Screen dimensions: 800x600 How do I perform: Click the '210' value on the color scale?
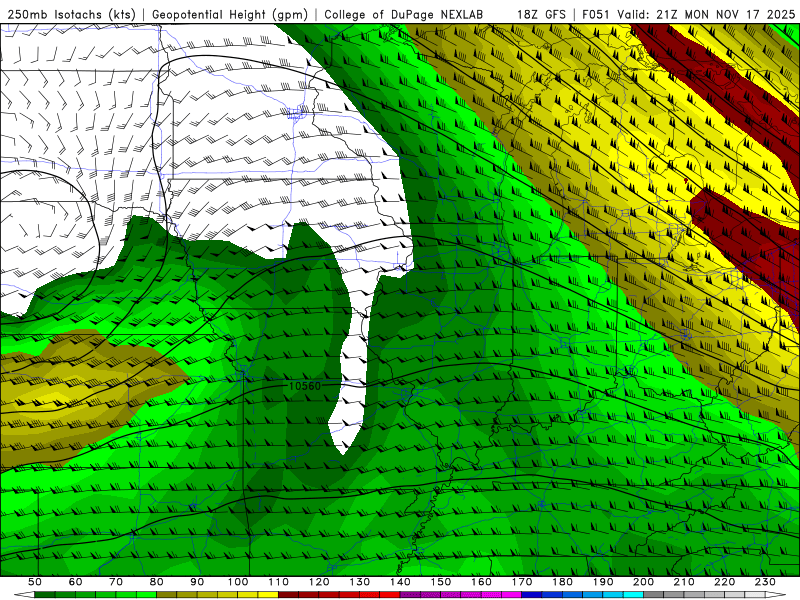[x=684, y=582]
